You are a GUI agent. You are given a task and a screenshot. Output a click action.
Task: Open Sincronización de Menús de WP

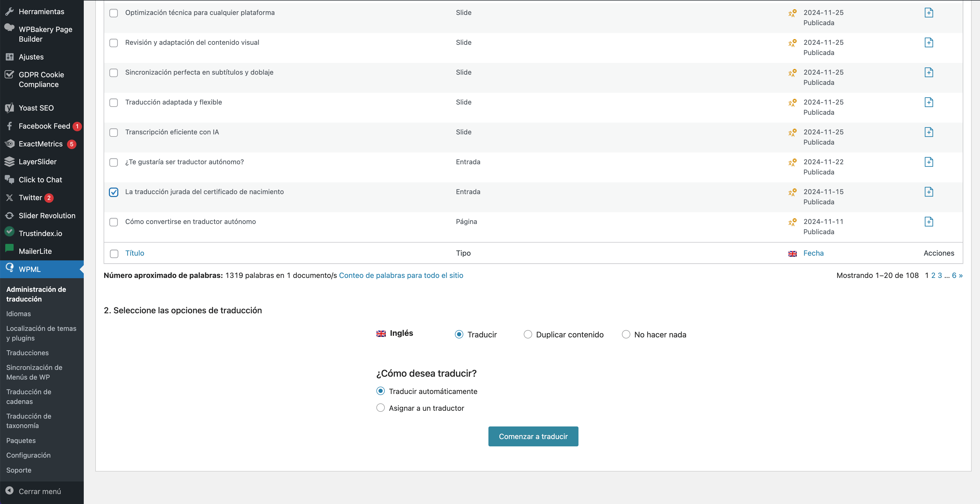(34, 372)
